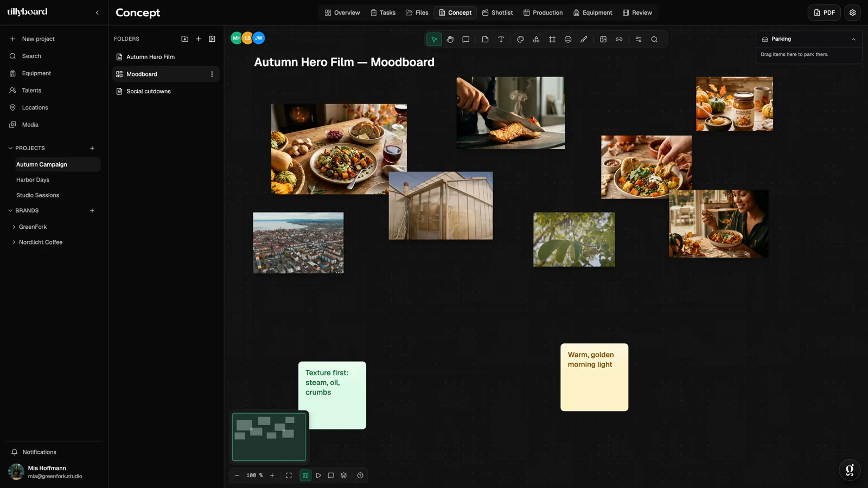Switch to the Shotlist tab
The width and height of the screenshot is (868, 488).
(497, 12)
